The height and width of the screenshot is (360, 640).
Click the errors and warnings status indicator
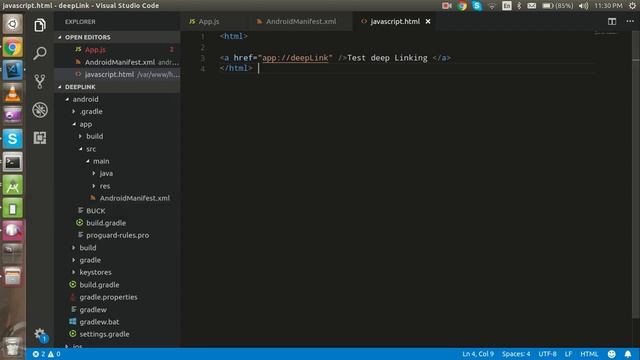pos(47,354)
